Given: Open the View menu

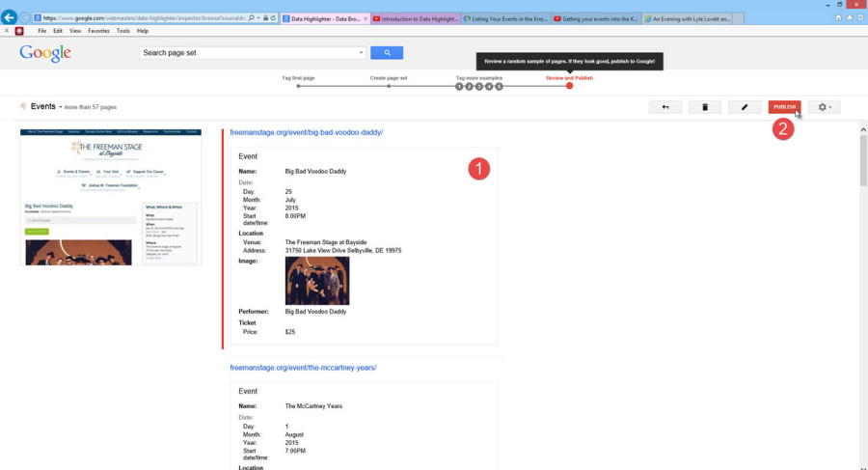Looking at the screenshot, I should [75, 31].
